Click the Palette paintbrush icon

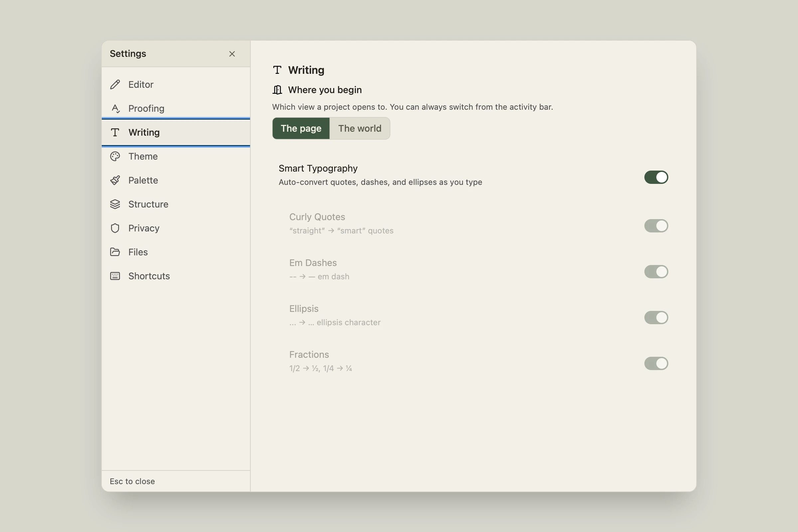pos(115,180)
